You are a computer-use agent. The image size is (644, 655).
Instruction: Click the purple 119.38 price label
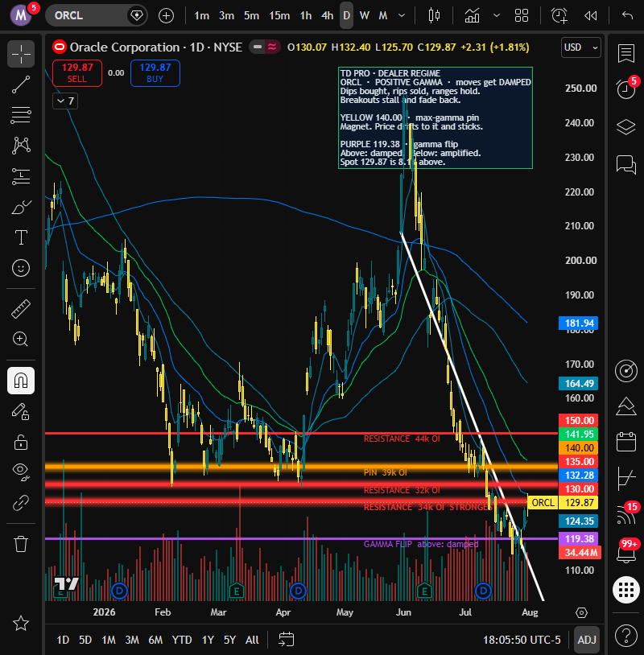coord(578,538)
